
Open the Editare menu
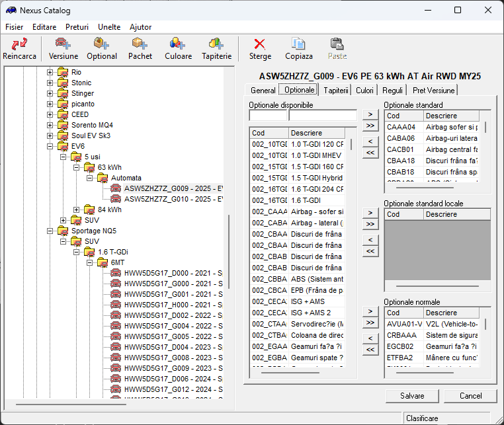coord(44,27)
